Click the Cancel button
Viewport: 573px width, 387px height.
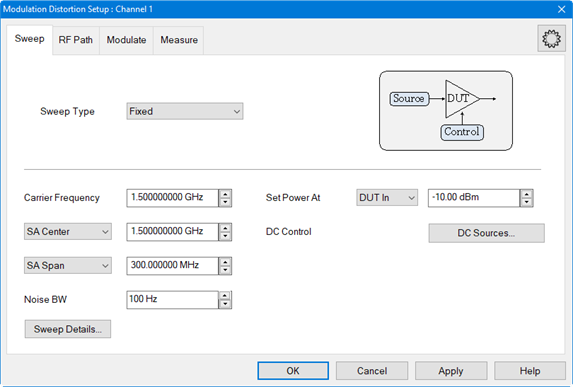[372, 371]
